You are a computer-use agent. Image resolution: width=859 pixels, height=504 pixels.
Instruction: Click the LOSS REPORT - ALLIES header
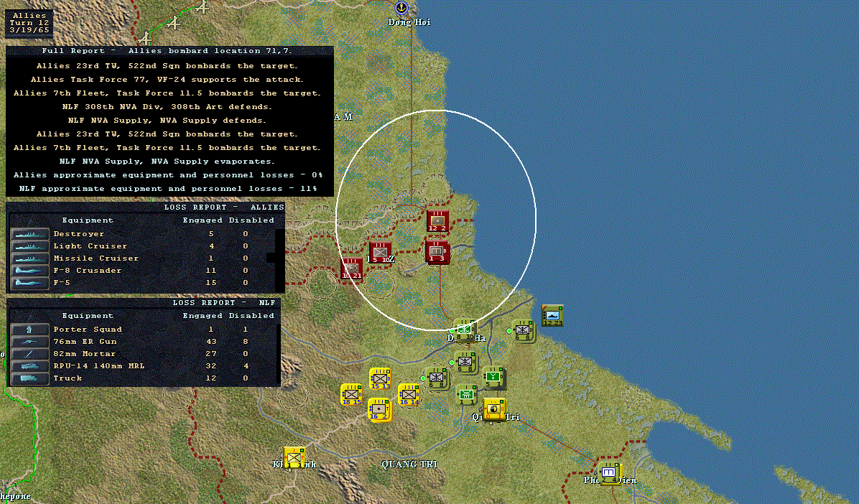click(x=224, y=207)
